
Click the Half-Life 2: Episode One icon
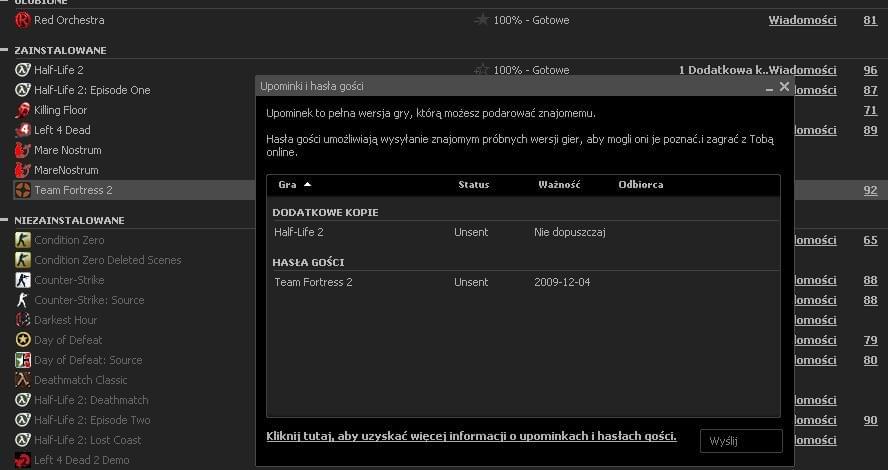pyautogui.click(x=23, y=90)
